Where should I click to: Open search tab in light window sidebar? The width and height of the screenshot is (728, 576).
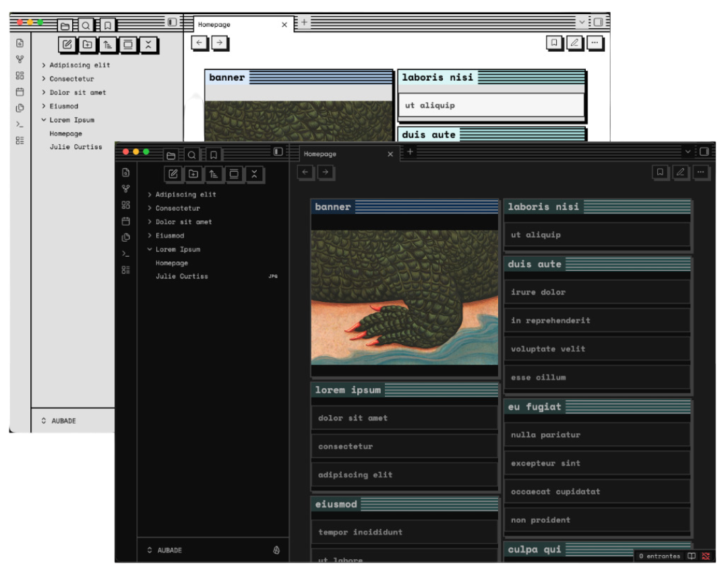pyautogui.click(x=86, y=25)
